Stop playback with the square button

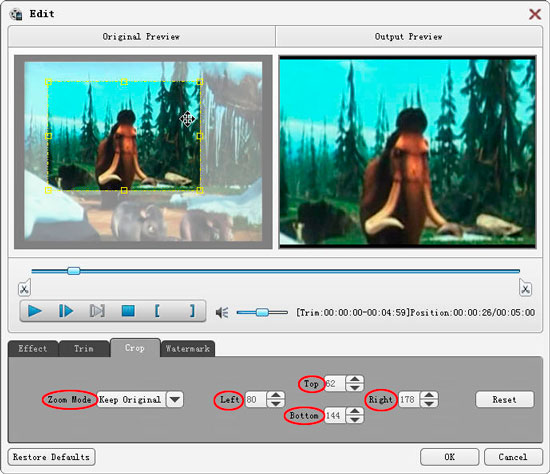(128, 311)
